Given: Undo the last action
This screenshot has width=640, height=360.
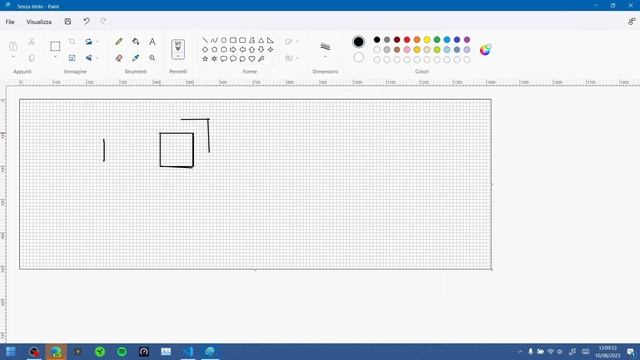Looking at the screenshot, I should pos(86,22).
